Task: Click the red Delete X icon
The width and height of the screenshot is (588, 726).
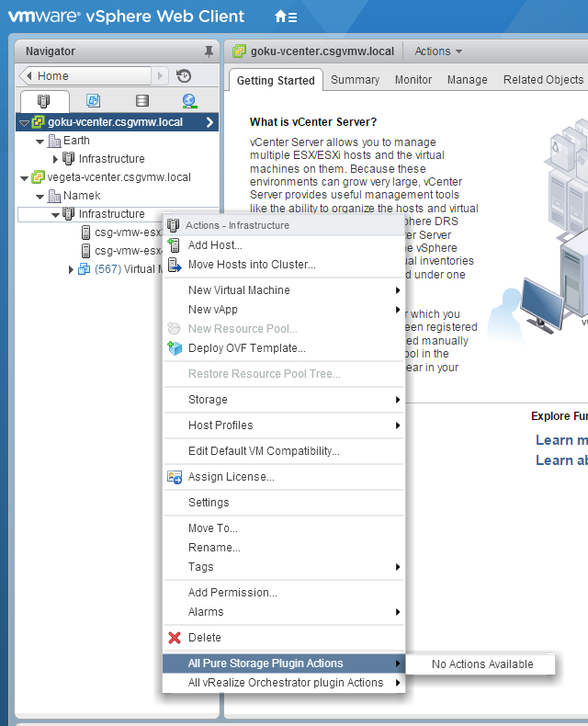Action: click(175, 638)
